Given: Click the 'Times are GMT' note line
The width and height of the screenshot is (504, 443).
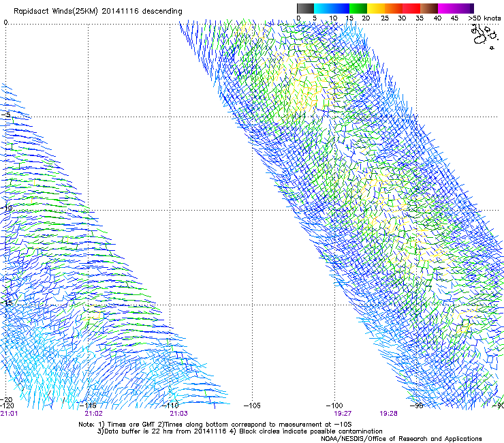Looking at the screenshot, I should (215, 425).
